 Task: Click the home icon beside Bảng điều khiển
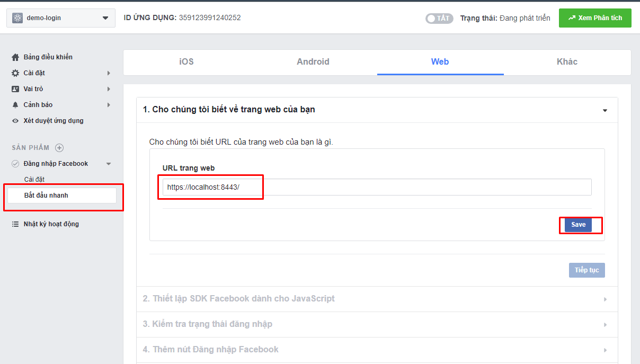pos(15,57)
